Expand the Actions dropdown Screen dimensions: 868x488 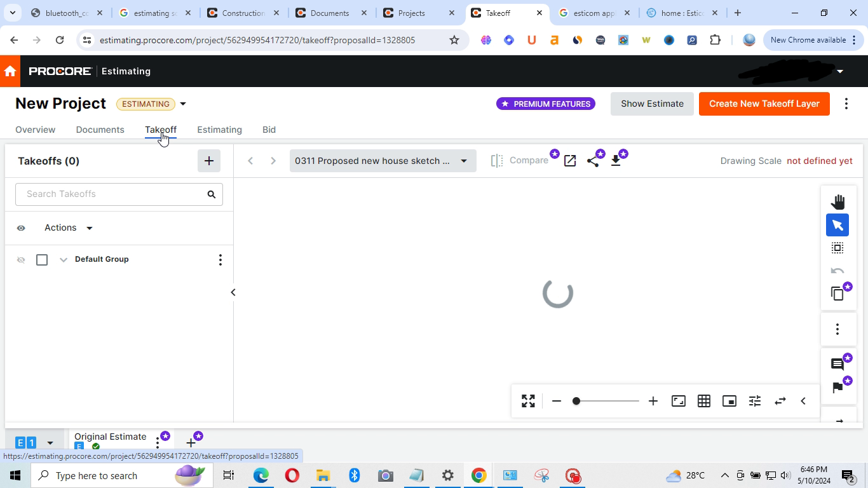click(69, 228)
